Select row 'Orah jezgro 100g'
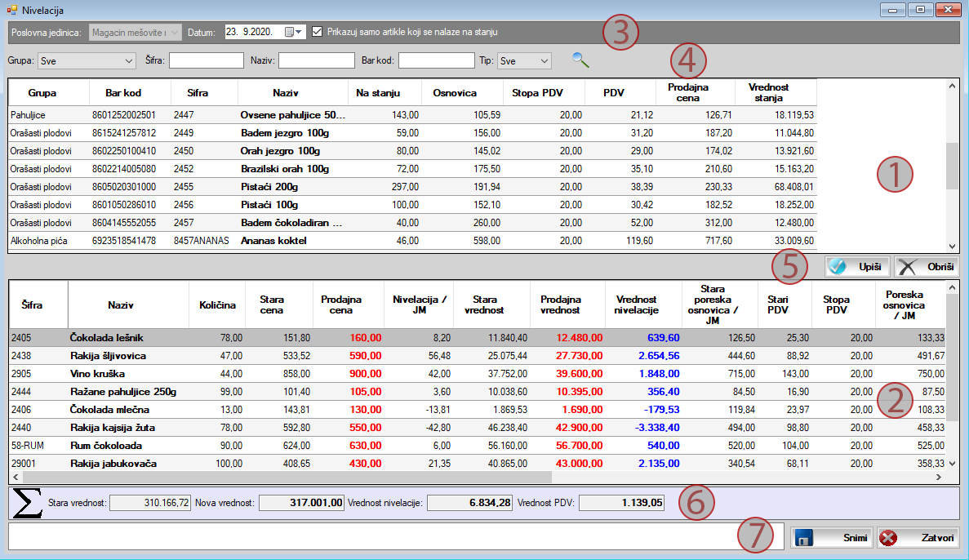The image size is (969, 560). pos(413,151)
